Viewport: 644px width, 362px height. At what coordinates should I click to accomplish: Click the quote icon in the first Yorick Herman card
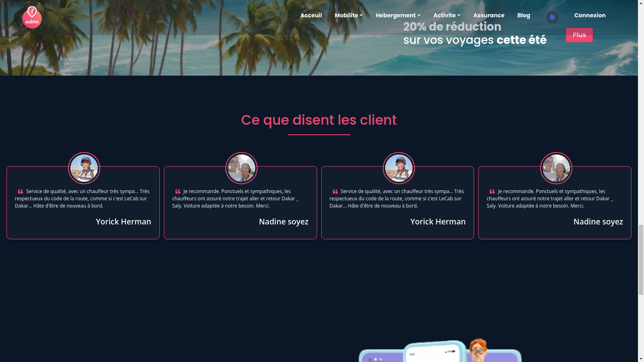click(x=21, y=191)
